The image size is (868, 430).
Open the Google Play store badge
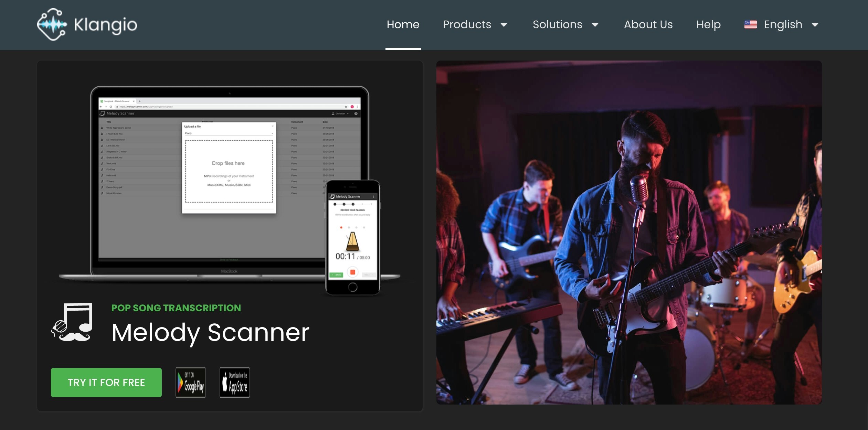click(191, 383)
